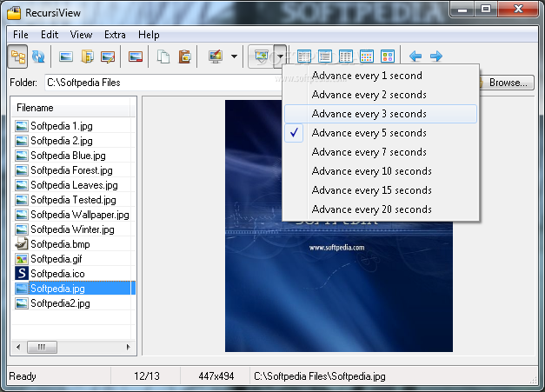This screenshot has height=392, width=545.
Task: Open the wallpaper options dropdown arrow
Action: click(x=235, y=56)
